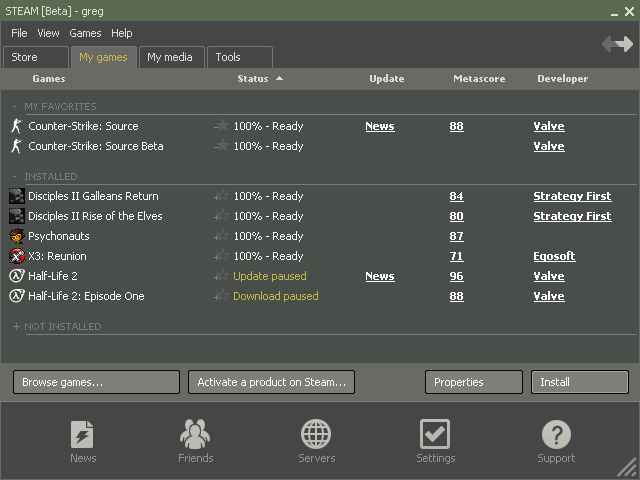Open Metascore 71 link for X3: Reunion
The width and height of the screenshot is (640, 480).
(x=456, y=256)
